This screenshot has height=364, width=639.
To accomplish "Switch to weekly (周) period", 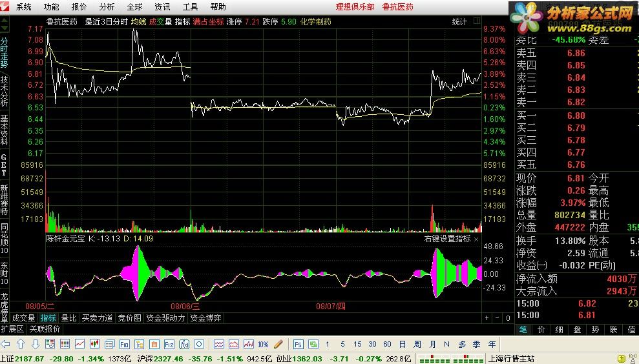I will tap(417, 344).
